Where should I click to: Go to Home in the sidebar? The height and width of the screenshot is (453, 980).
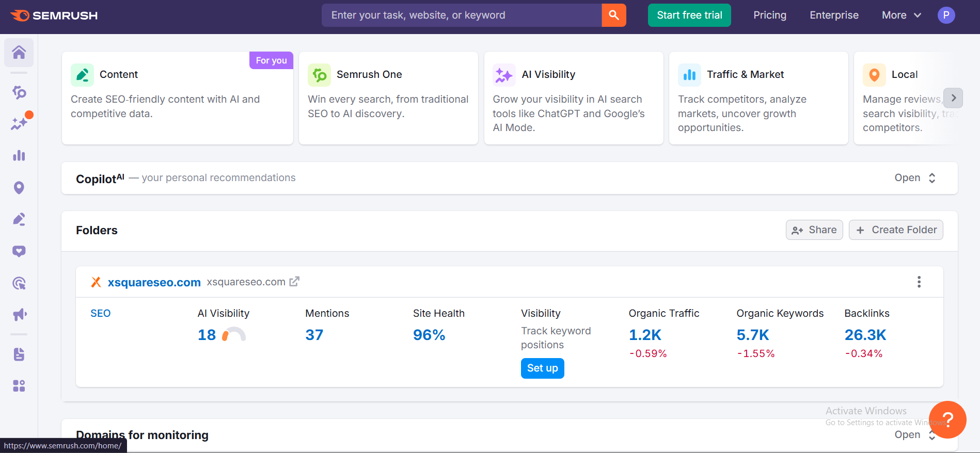tap(19, 52)
